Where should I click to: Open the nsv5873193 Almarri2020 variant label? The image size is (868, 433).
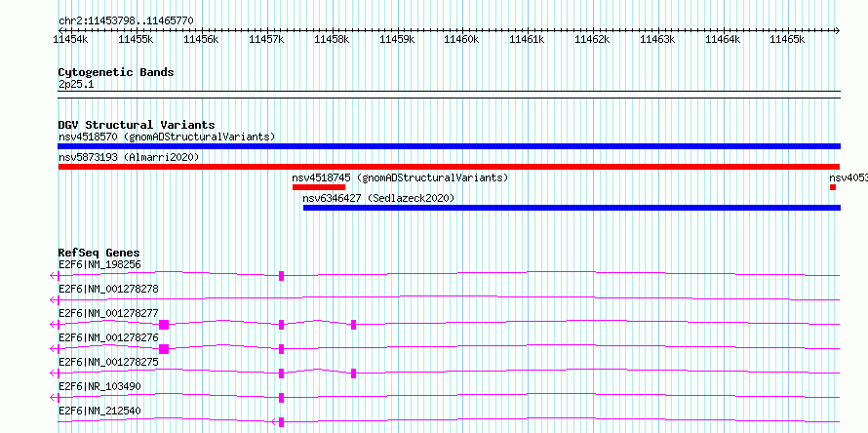[x=129, y=157]
